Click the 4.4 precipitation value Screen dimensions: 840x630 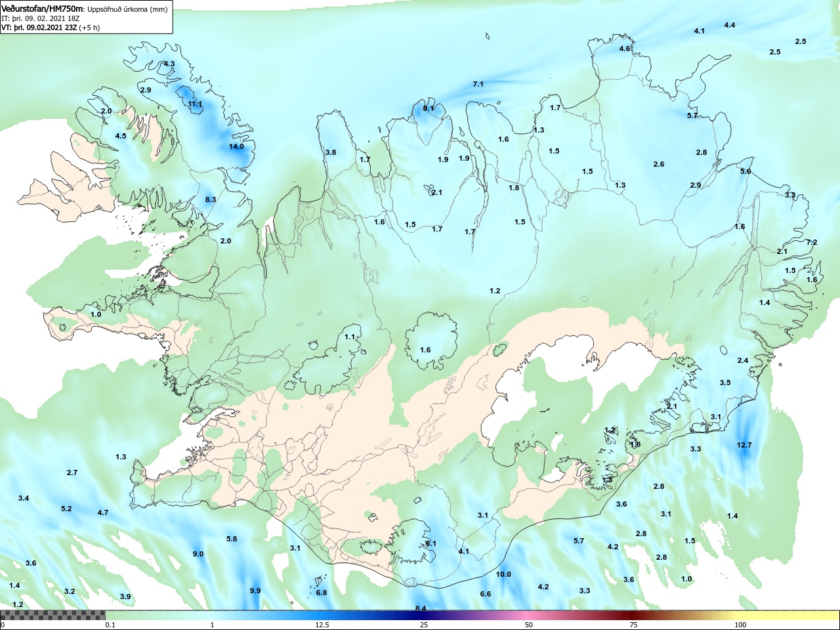730,25
